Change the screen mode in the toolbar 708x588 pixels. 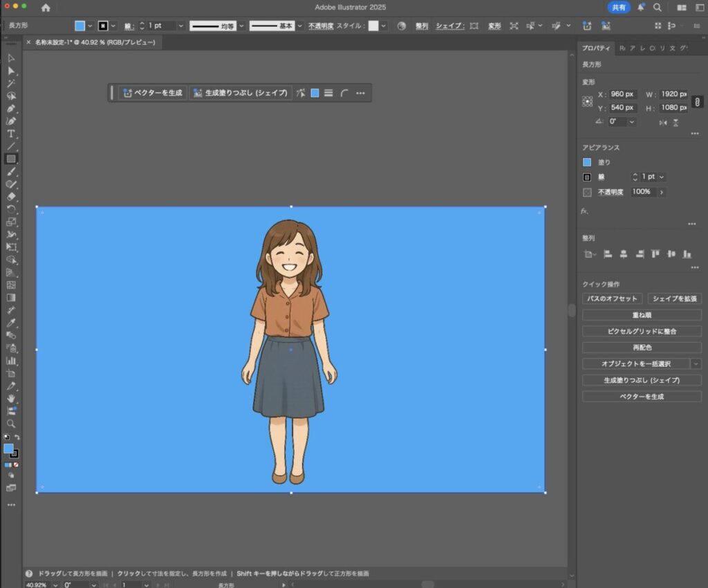click(11, 488)
